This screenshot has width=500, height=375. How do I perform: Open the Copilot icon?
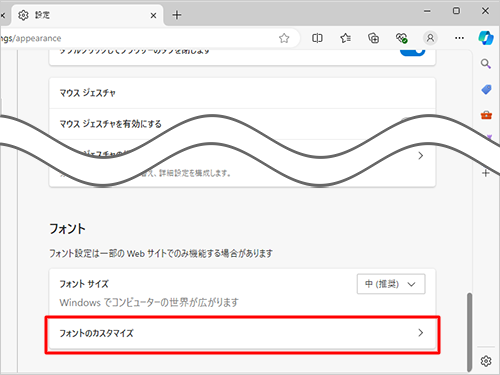click(x=486, y=38)
